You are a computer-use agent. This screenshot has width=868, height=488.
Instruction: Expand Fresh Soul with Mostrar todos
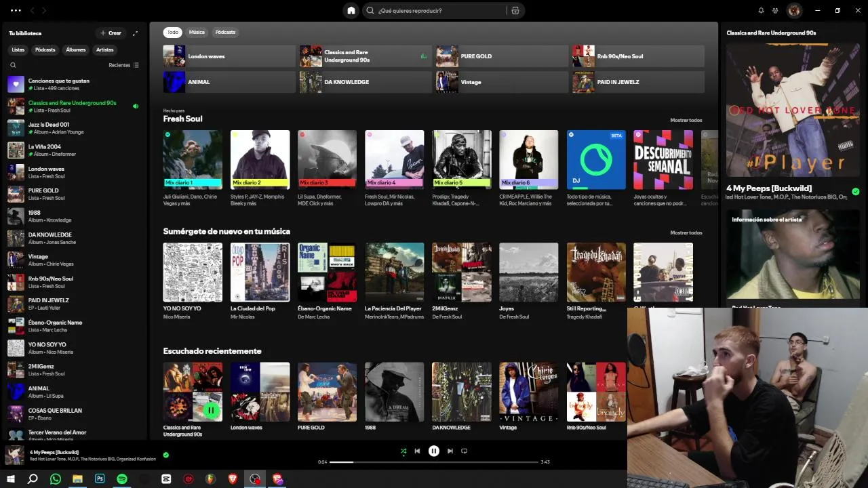click(686, 120)
